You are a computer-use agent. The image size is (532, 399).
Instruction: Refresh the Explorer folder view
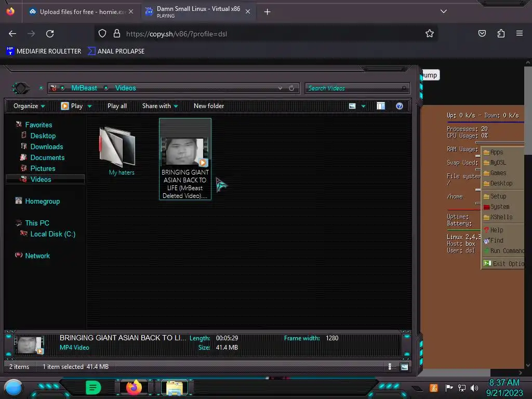[x=291, y=88]
